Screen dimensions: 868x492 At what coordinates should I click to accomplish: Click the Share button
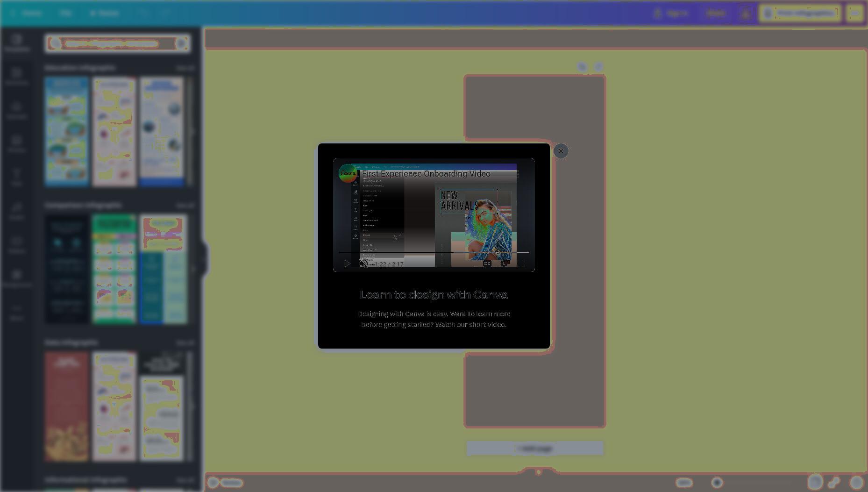click(715, 13)
